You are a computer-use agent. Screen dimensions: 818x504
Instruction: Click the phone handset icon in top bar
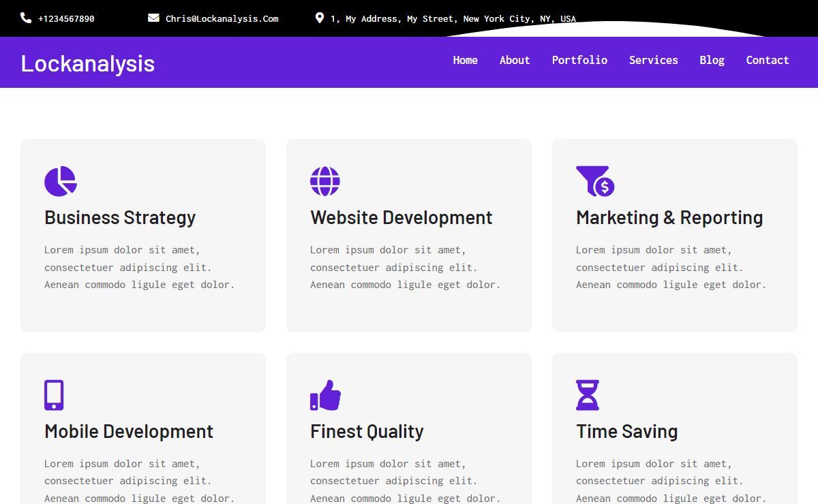(26, 18)
